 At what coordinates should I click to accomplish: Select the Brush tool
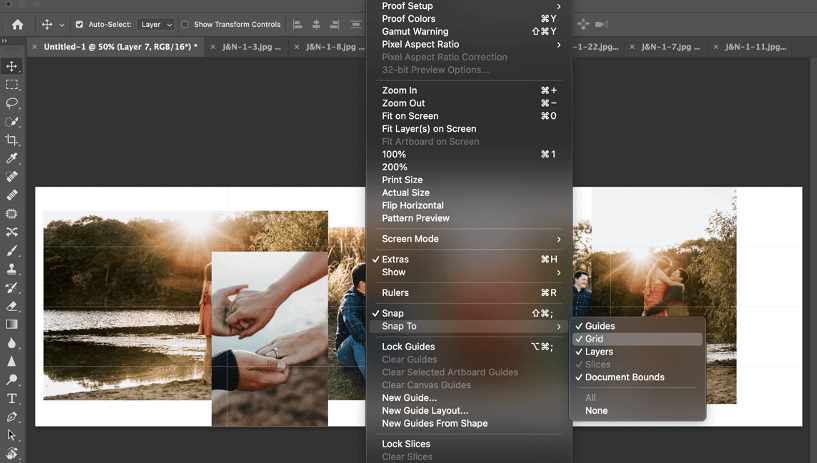click(11, 251)
